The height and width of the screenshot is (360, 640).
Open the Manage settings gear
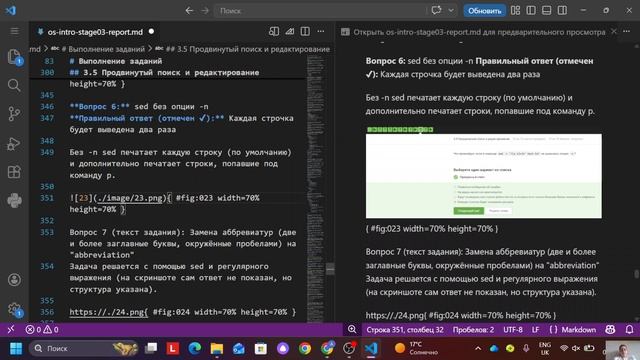(14, 309)
